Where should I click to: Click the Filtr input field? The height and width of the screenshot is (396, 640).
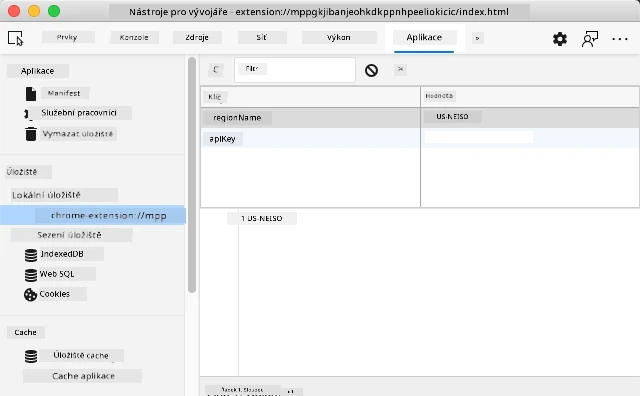[295, 70]
